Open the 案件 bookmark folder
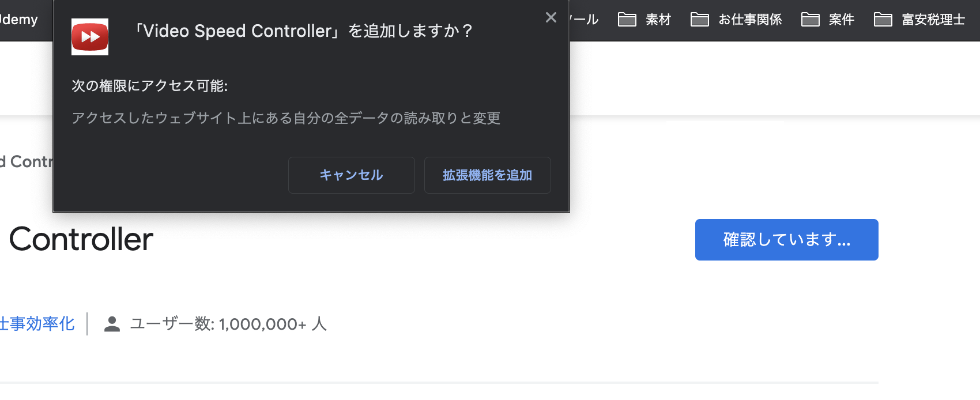980x400 pixels. [x=828, y=20]
